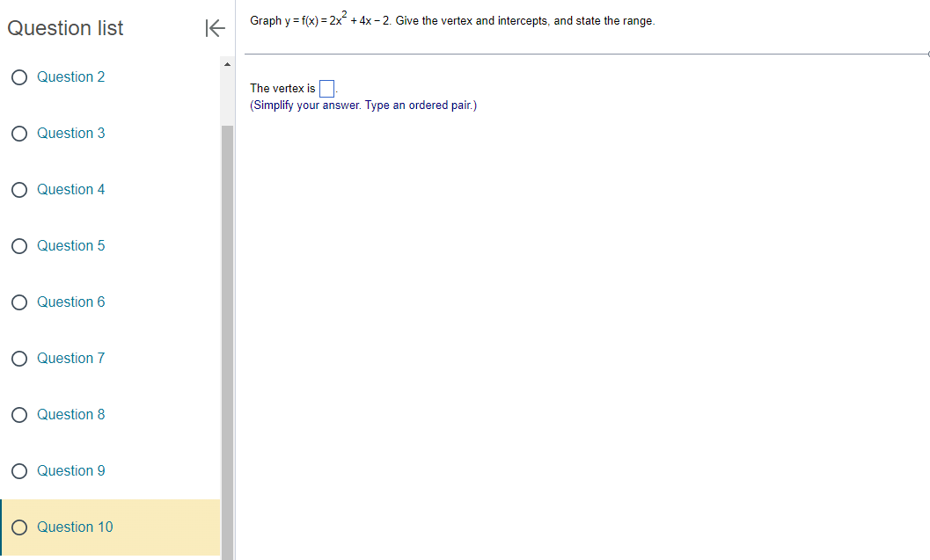Click the scroll-up arrow above the scrollbar
Viewport: 930px width, 560px height.
[226, 62]
